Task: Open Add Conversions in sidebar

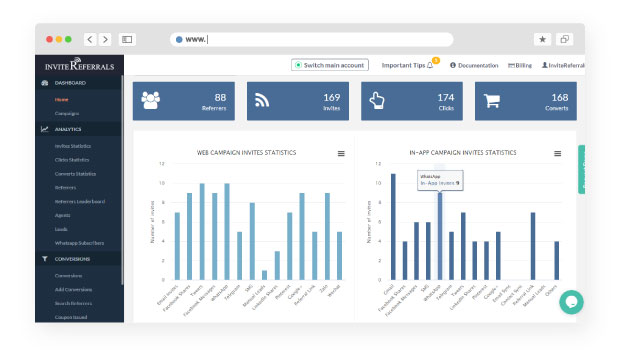Action: [73, 290]
